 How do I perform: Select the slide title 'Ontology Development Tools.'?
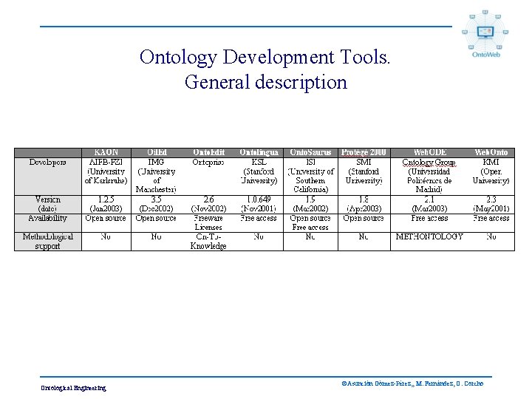[265, 57]
